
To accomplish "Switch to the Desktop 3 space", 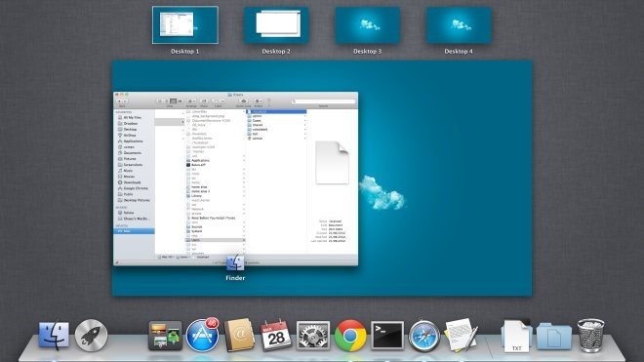I will click(368, 25).
